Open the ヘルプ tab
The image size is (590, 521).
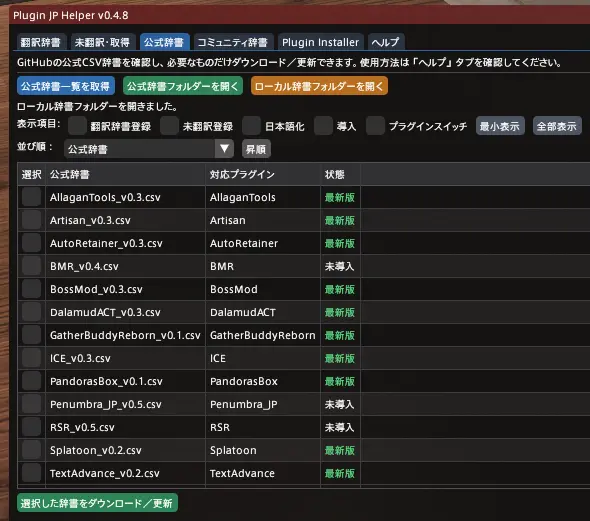386,42
